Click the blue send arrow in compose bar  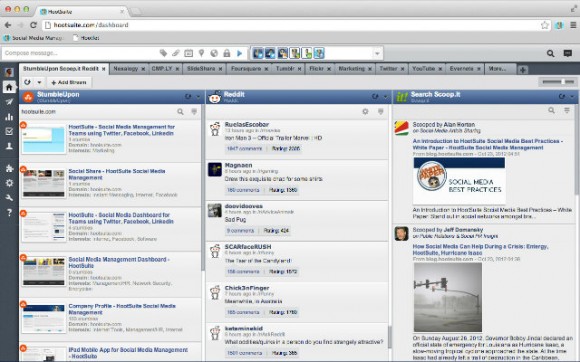[x=239, y=53]
